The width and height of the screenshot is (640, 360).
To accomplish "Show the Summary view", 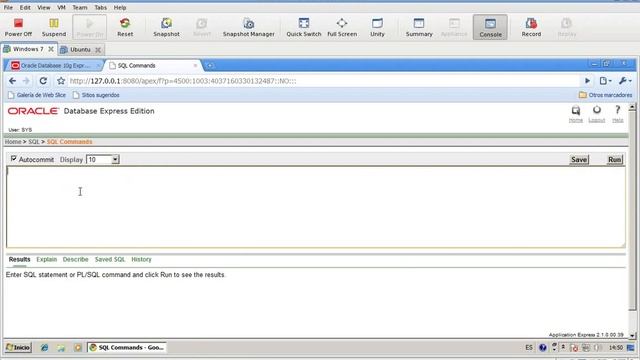I will (419, 27).
